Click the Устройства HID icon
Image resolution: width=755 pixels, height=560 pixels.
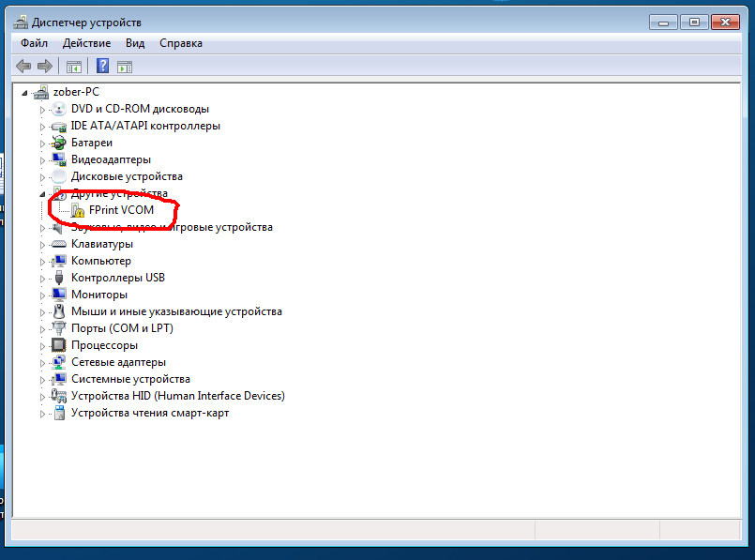pos(59,396)
